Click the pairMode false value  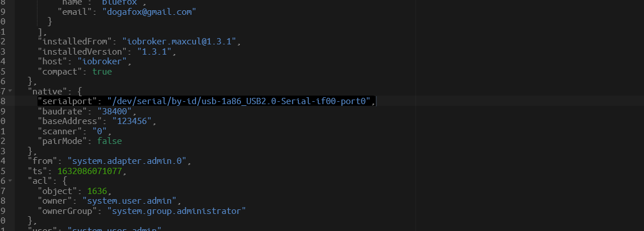coord(110,141)
